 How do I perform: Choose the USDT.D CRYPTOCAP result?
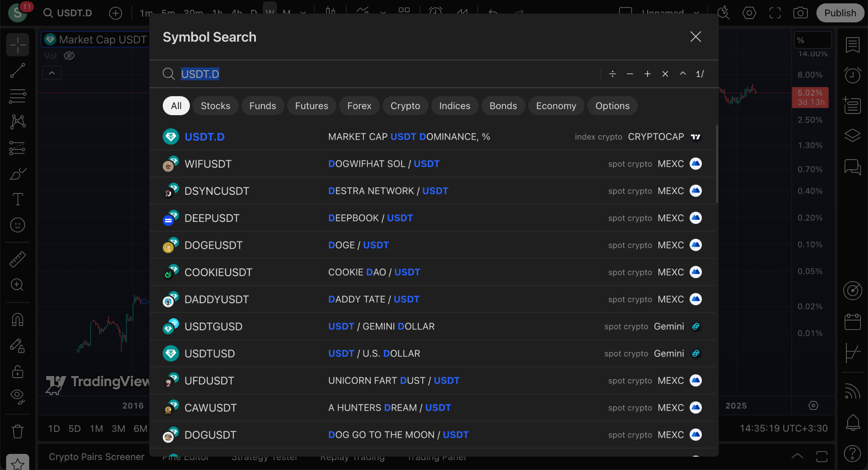pos(432,137)
